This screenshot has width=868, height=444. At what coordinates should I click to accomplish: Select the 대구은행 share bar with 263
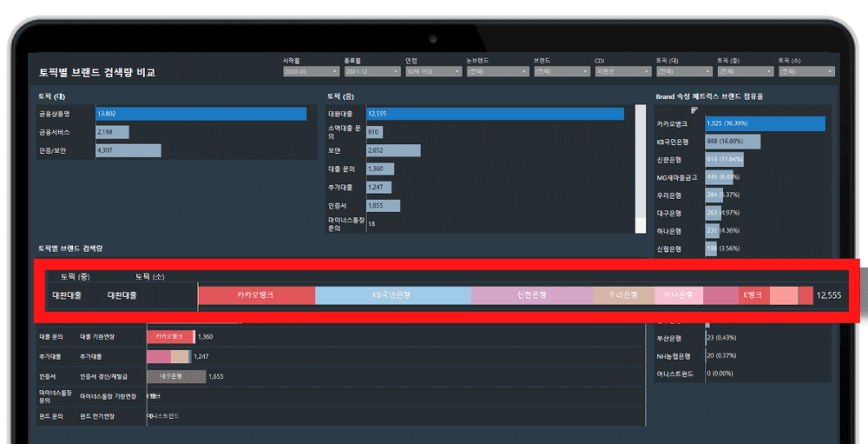(713, 213)
